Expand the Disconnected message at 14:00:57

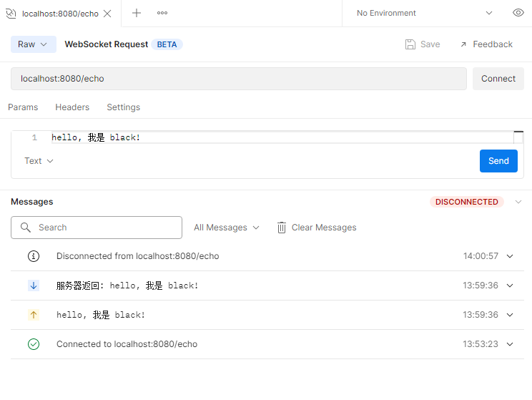coord(510,256)
